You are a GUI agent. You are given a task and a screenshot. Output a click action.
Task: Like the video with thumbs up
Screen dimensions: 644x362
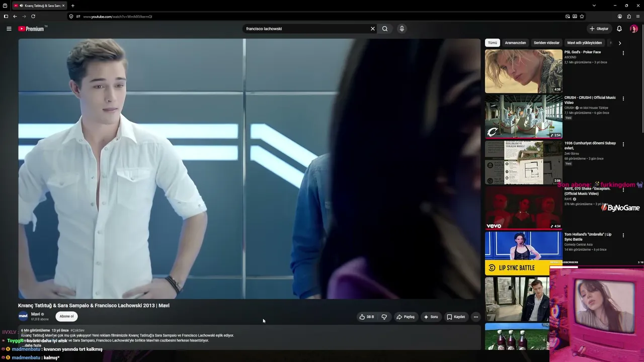(367, 317)
